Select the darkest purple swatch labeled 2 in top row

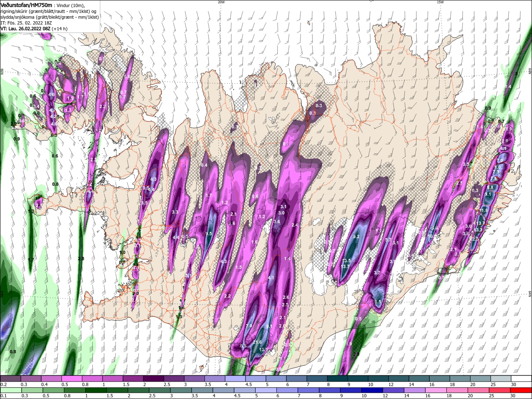click(x=153, y=379)
